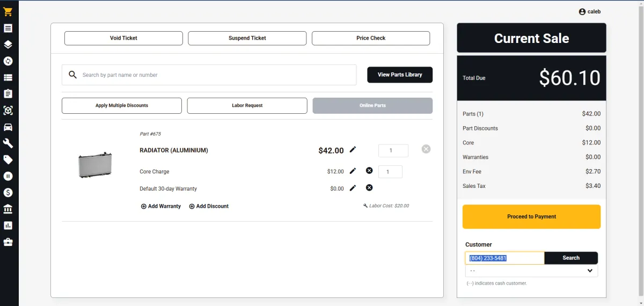Image resolution: width=644 pixels, height=306 pixels.
Task: Delete the Radiator part from ticket
Action: pyautogui.click(x=426, y=149)
